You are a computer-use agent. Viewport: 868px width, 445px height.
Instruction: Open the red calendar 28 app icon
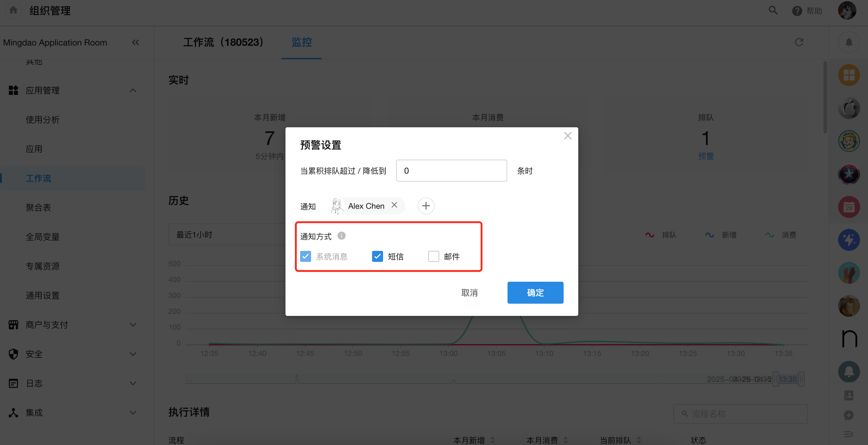point(849,207)
